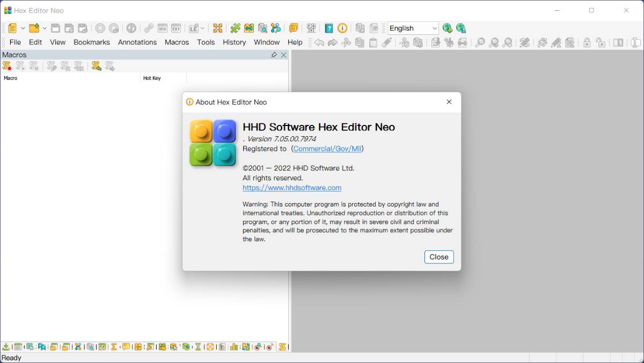The image size is (644, 363).
Task: Open the View menu
Action: coord(57,42)
